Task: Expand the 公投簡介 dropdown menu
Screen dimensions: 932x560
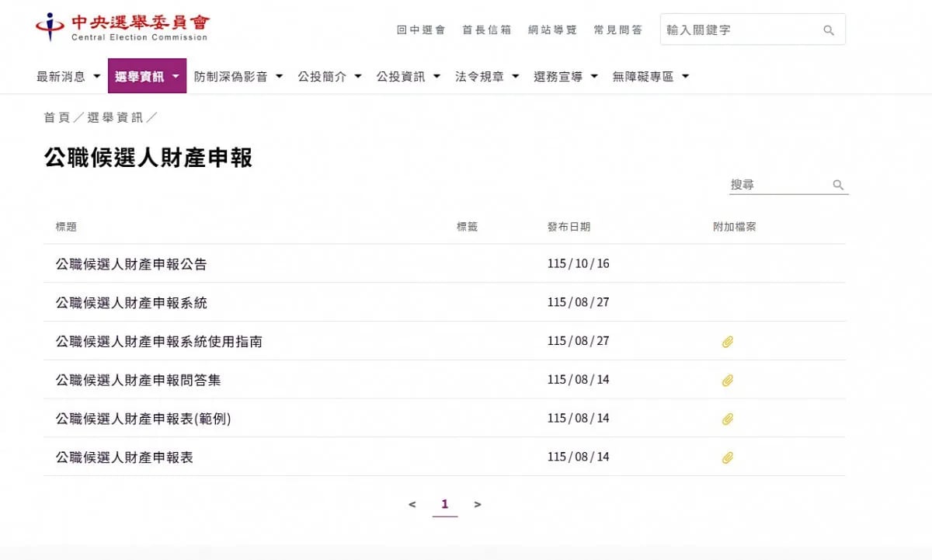Action: (x=329, y=76)
